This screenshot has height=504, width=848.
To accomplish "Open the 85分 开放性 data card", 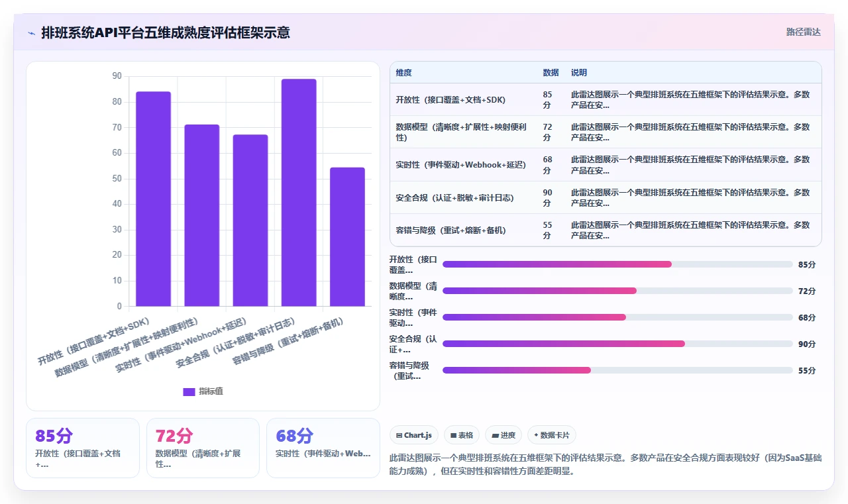I will click(x=83, y=448).
